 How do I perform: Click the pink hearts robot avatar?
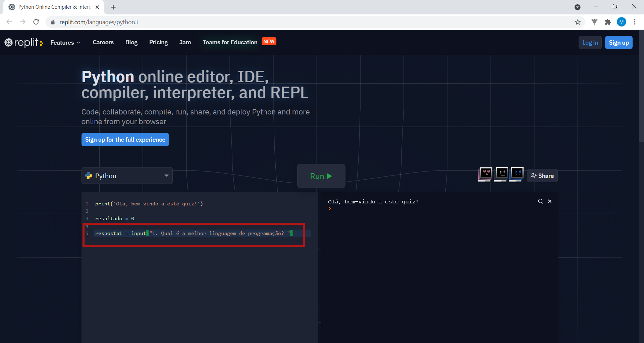(486, 174)
